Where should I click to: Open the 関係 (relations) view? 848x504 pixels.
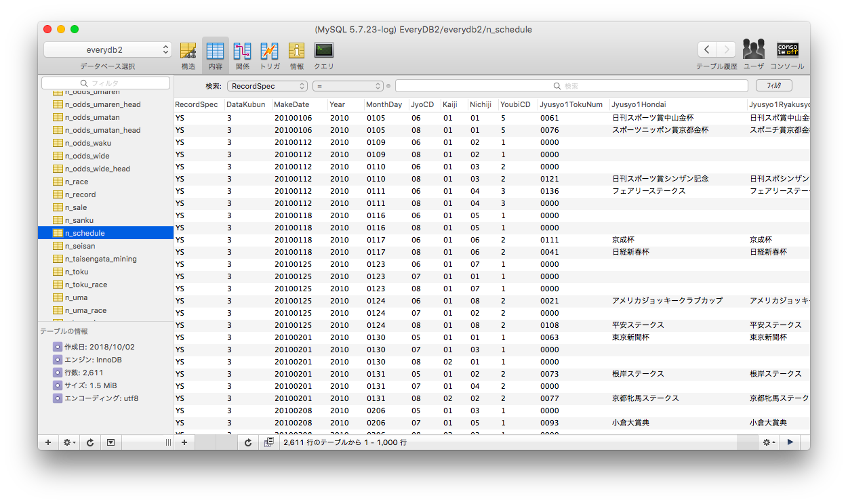[x=242, y=56]
